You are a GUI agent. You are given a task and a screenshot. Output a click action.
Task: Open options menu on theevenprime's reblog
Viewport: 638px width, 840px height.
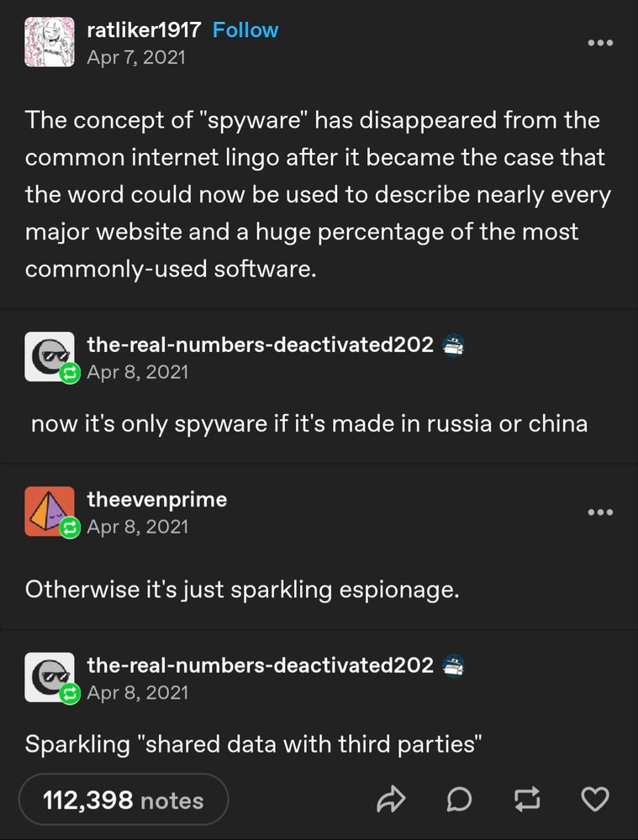click(x=600, y=512)
